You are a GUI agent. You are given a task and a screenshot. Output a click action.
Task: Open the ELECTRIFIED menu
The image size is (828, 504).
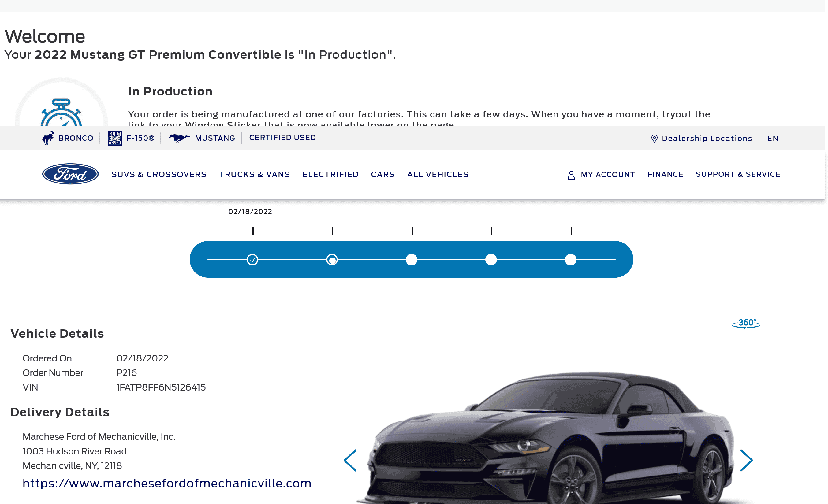(330, 174)
